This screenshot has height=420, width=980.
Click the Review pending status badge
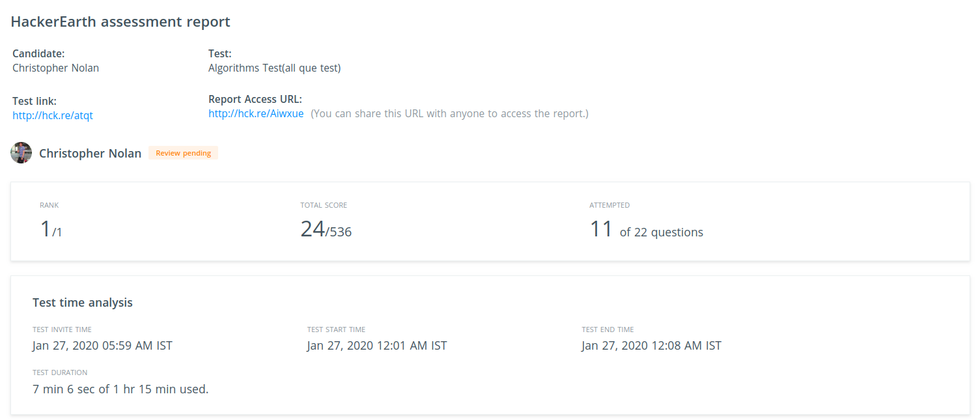click(x=183, y=153)
